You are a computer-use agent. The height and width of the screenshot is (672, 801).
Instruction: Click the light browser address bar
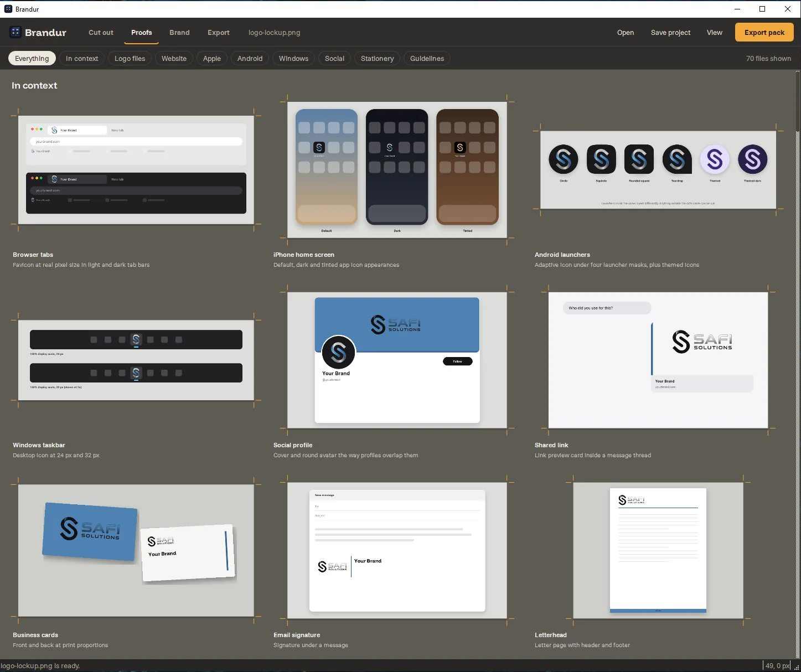(x=136, y=141)
